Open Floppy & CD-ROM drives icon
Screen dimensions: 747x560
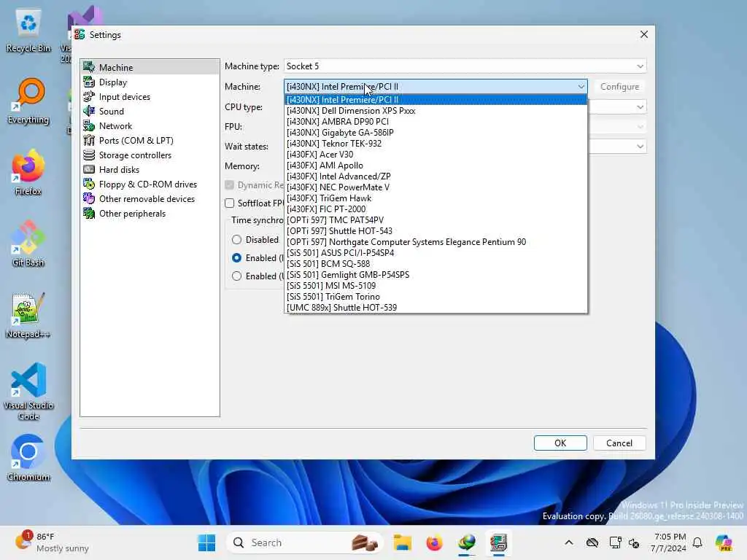point(89,184)
